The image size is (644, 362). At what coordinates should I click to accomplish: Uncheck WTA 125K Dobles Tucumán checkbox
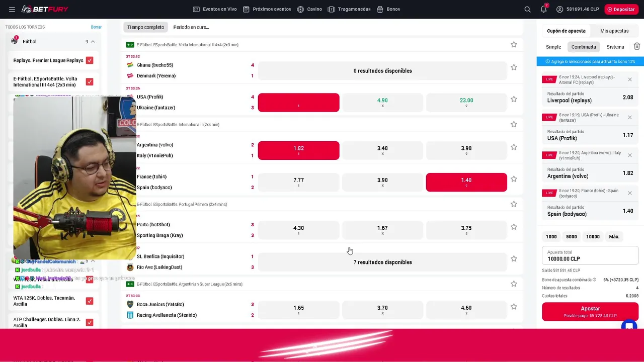click(90, 301)
